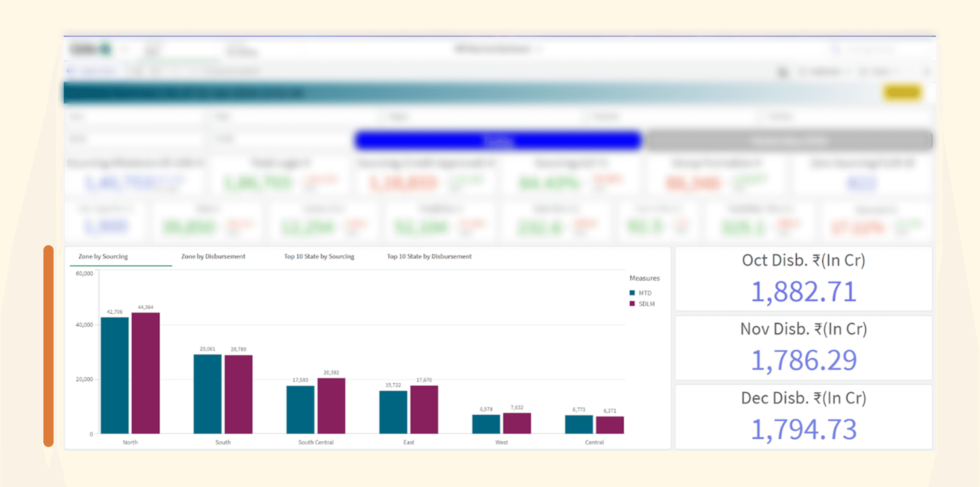
Task: Switch to Zone by Disbursement tab
Action: [213, 257]
